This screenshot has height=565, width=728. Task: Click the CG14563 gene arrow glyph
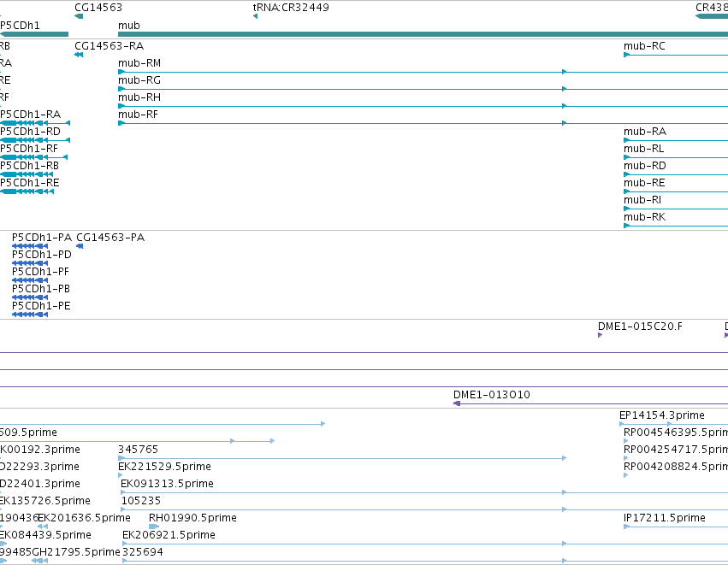pyautogui.click(x=79, y=17)
